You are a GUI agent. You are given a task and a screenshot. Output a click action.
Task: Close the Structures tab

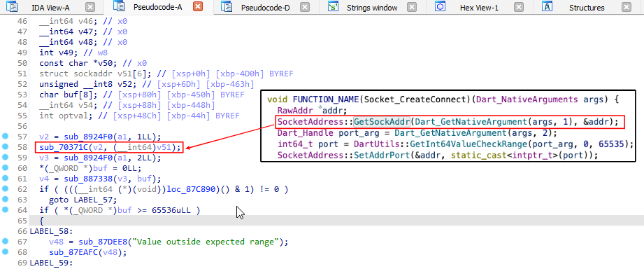click(x=626, y=7)
